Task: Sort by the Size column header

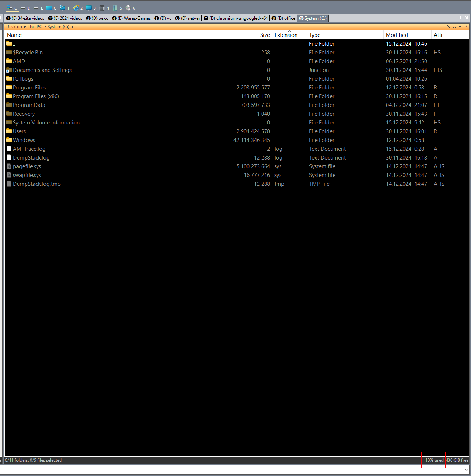Action: [245, 35]
